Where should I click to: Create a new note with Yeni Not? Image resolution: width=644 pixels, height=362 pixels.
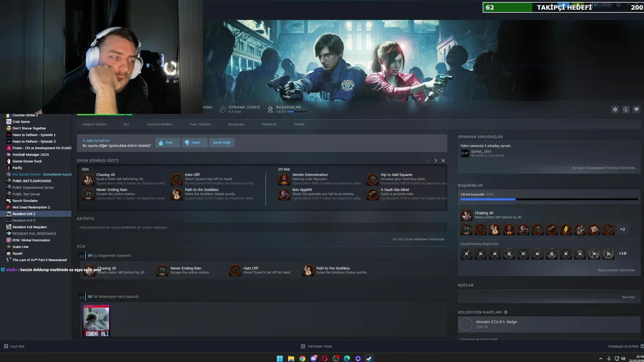(628, 297)
